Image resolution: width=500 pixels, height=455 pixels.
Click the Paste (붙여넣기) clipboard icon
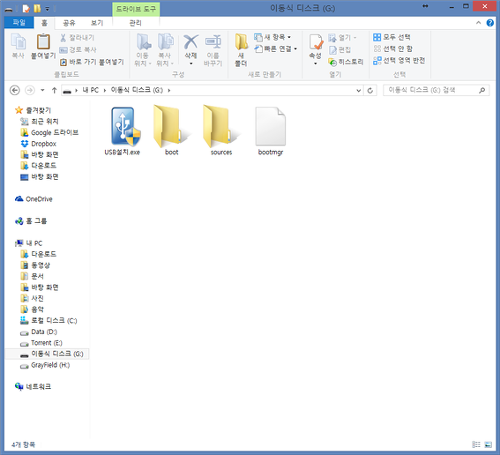[x=43, y=42]
